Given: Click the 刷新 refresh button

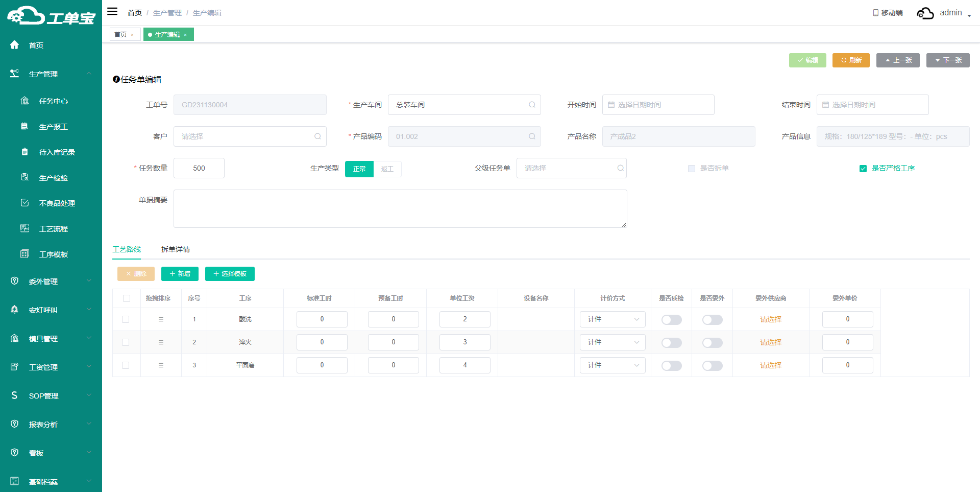Looking at the screenshot, I should (x=851, y=60).
